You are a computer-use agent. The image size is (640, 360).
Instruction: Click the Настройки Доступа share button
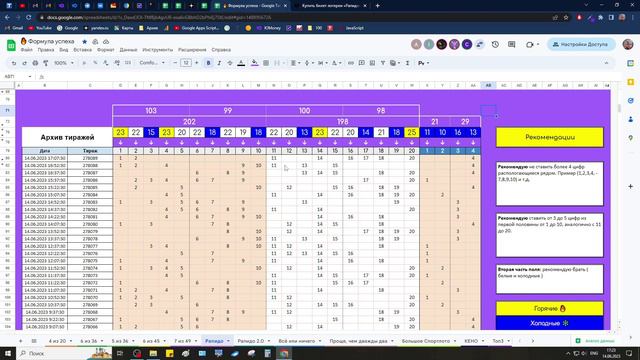click(x=581, y=44)
